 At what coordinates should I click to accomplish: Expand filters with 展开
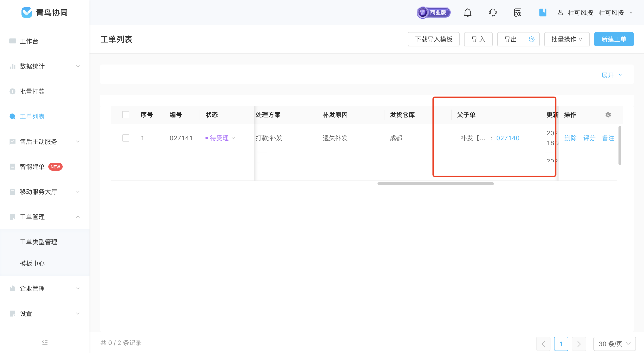coord(612,75)
